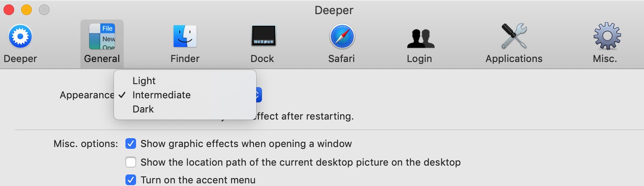Image resolution: width=644 pixels, height=186 pixels.
Task: Open the Safari compass icon pane
Action: pos(342,36)
